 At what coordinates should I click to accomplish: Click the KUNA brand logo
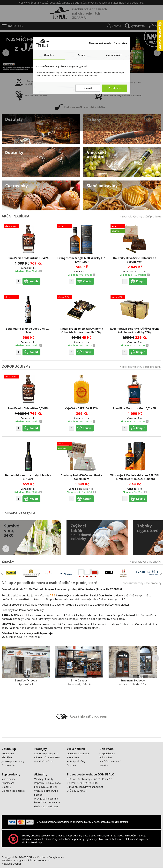click(109, 573)
